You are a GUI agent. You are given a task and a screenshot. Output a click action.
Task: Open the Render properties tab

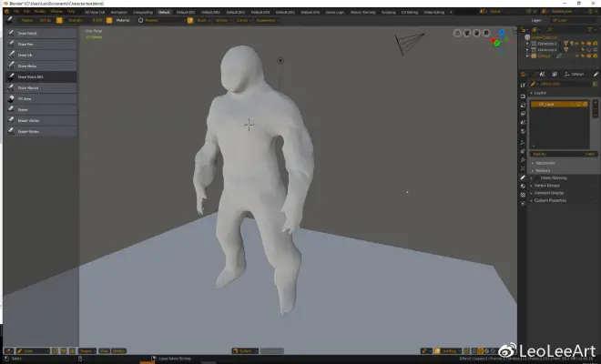[x=523, y=96]
